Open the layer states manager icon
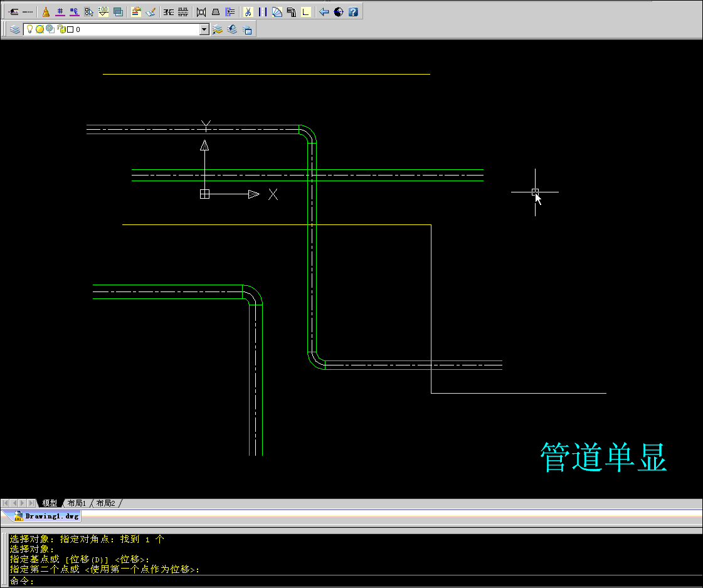The image size is (703, 588). [x=246, y=29]
